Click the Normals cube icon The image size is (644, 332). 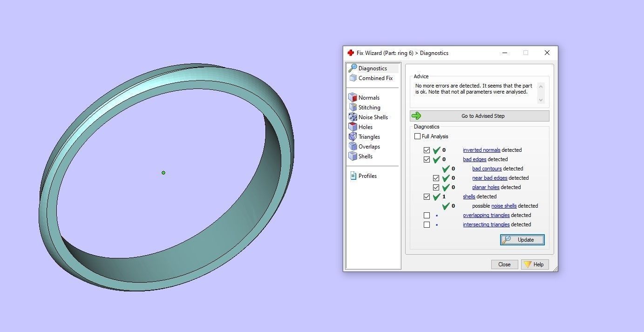coord(353,98)
